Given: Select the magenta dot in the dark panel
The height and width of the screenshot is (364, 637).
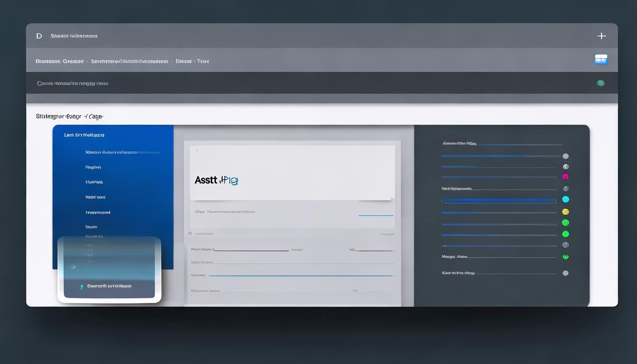Looking at the screenshot, I should click(x=565, y=176).
